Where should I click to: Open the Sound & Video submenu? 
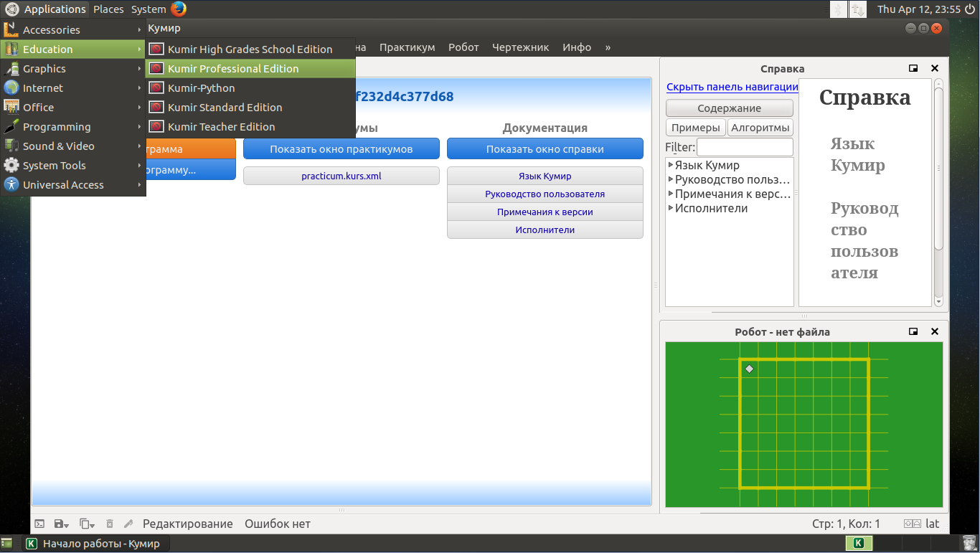click(73, 146)
